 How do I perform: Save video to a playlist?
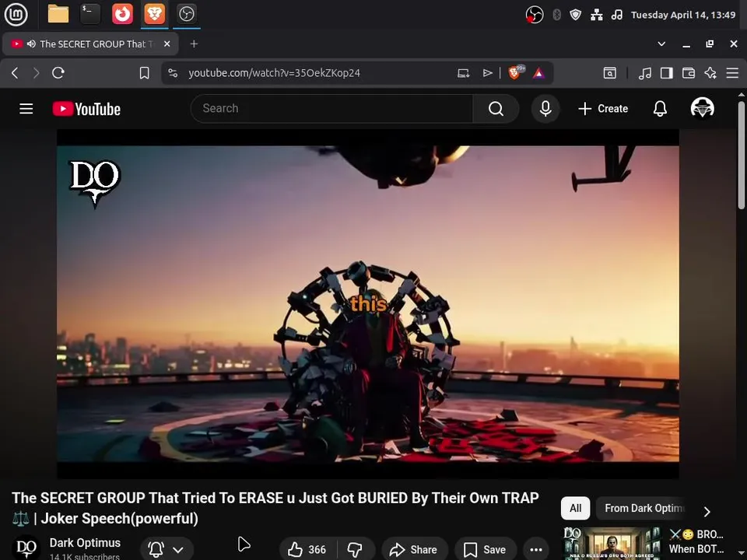click(485, 550)
